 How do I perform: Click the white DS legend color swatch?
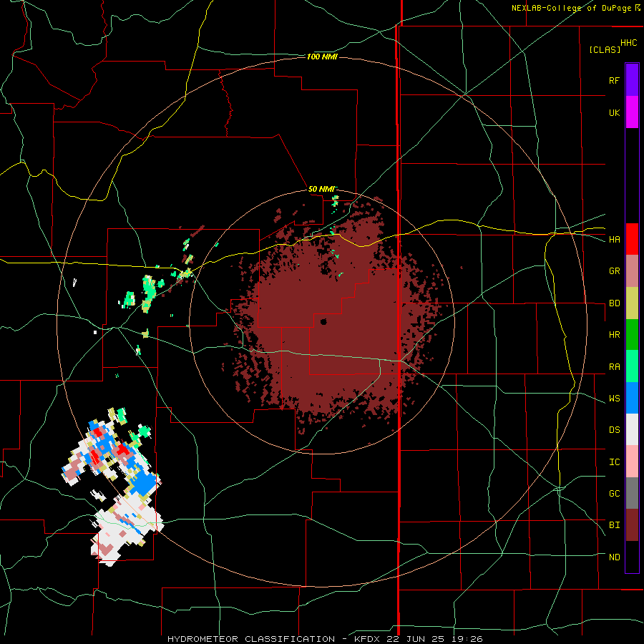632,429
